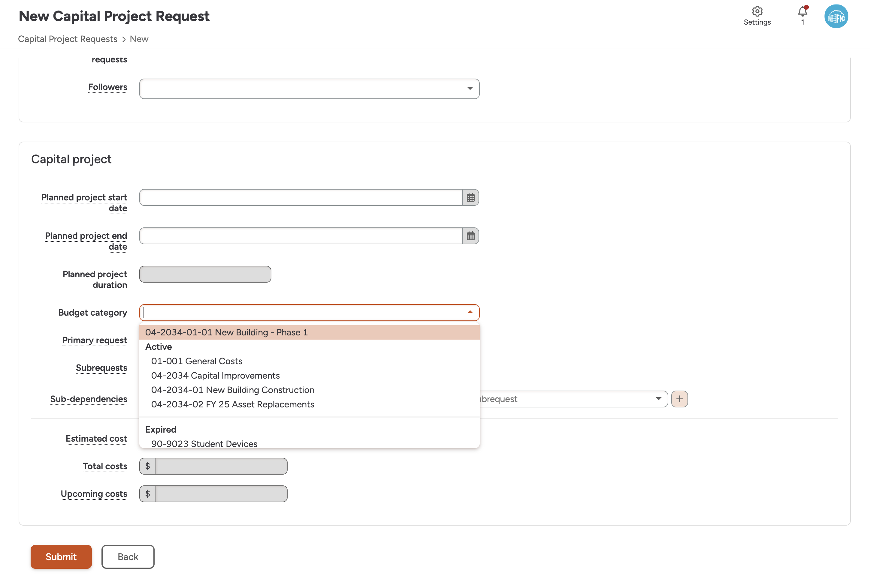Open the subrequest dropdown arrow
The width and height of the screenshot is (870, 588).
(658, 399)
